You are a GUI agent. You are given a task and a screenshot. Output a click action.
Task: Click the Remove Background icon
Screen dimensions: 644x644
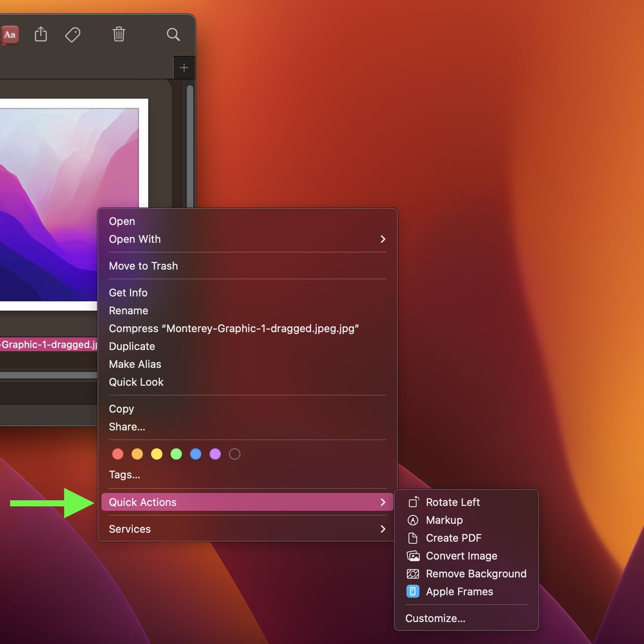[413, 574]
